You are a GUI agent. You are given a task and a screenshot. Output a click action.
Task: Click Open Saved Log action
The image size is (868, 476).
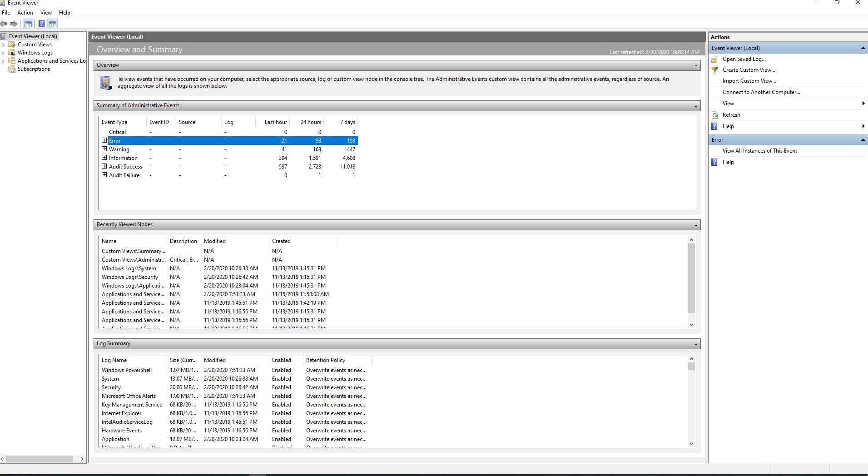tap(744, 59)
